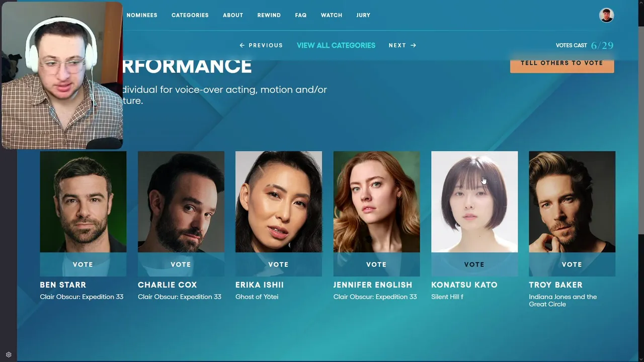Open the Categories menu item
Screen dimensions: 644x362
point(190,15)
